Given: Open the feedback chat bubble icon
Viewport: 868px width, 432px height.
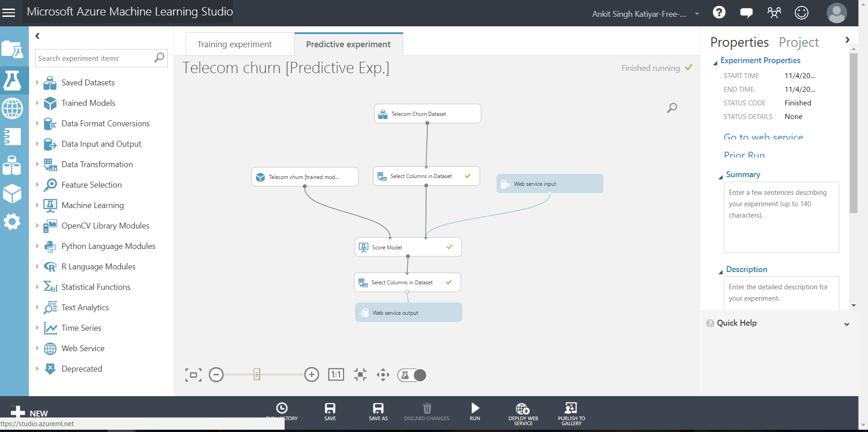Looking at the screenshot, I should point(746,13).
